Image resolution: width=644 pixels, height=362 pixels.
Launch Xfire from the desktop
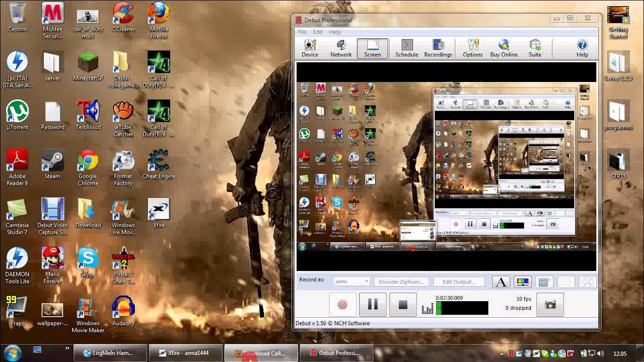[x=158, y=214]
